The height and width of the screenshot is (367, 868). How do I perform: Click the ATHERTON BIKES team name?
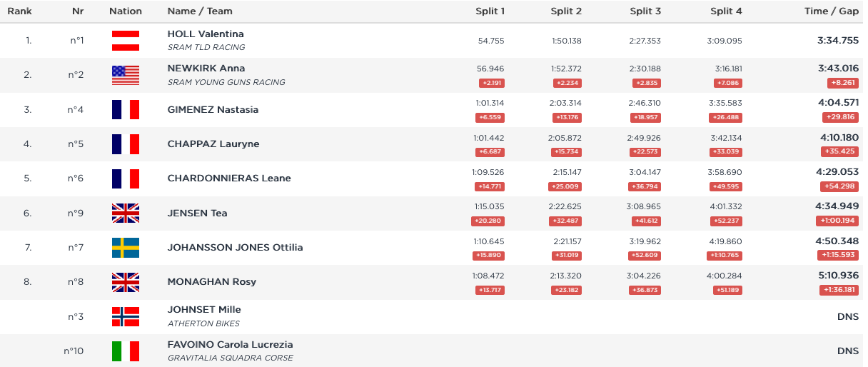tap(204, 323)
